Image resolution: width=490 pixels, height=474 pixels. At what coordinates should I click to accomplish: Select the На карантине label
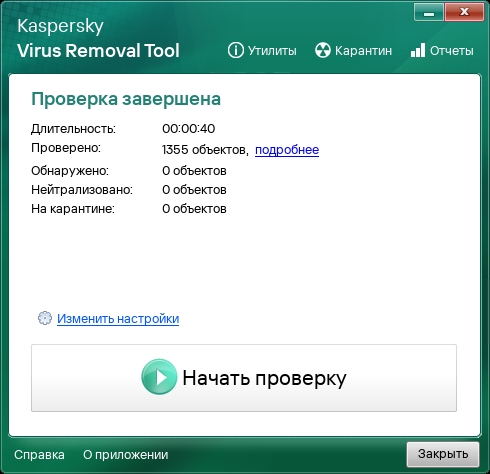pyautogui.click(x=73, y=209)
